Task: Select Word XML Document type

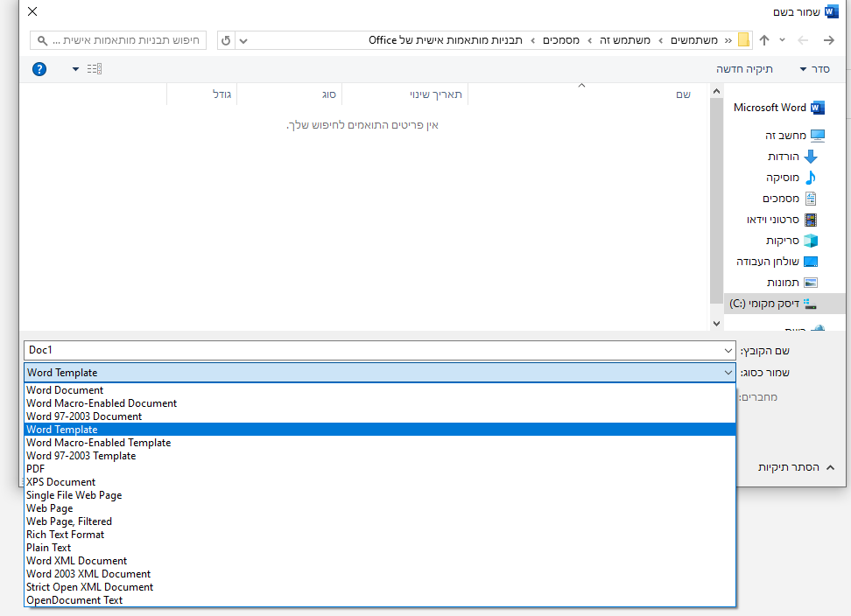Action: pos(380,561)
